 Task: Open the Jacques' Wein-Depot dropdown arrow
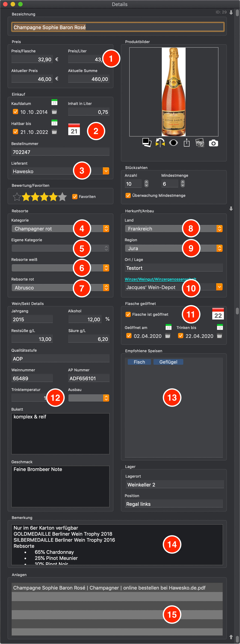219,287
